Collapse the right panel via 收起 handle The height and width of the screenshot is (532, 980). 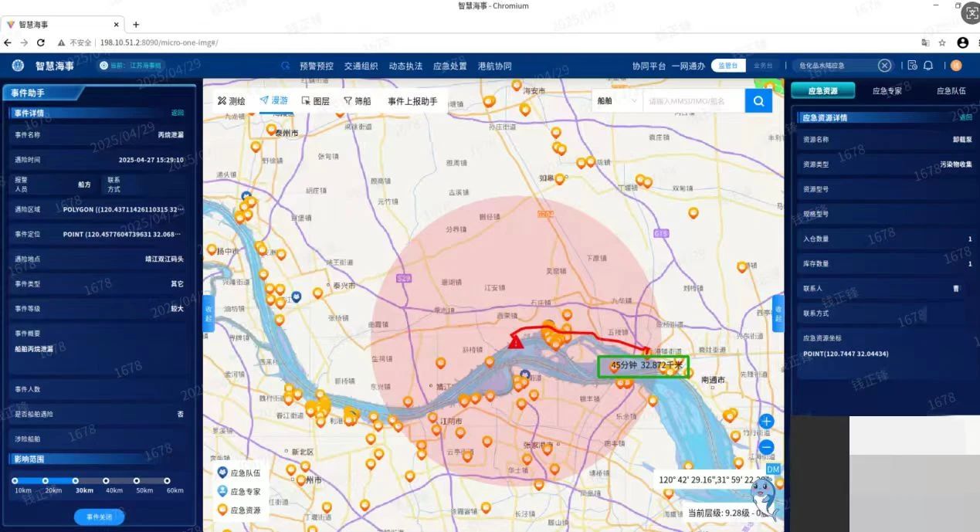[778, 313]
